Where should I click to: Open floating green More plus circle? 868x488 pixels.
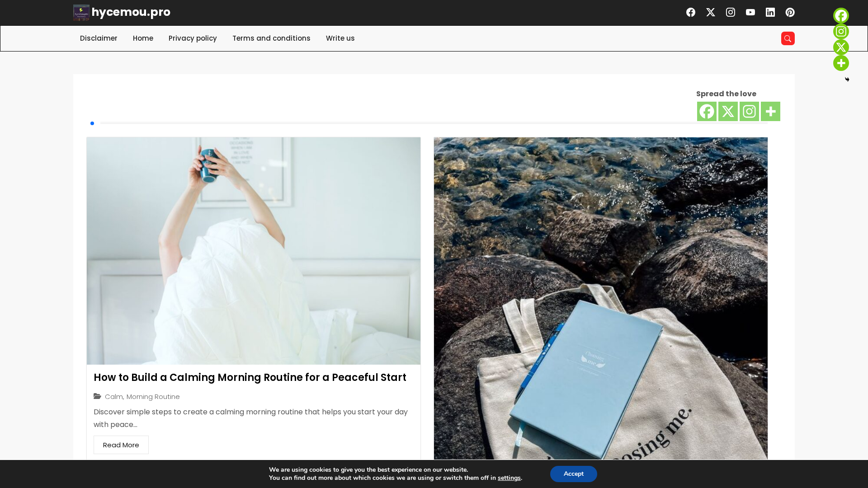point(841,63)
